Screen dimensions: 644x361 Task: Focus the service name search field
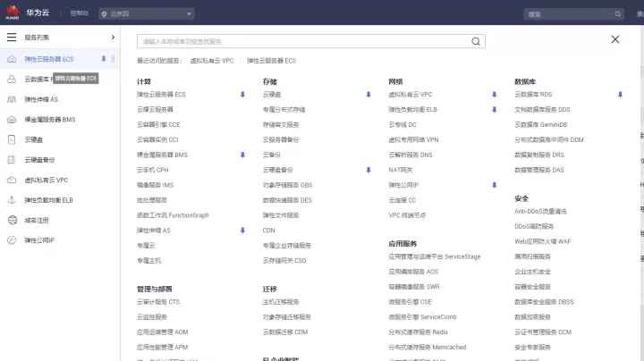[311, 41]
